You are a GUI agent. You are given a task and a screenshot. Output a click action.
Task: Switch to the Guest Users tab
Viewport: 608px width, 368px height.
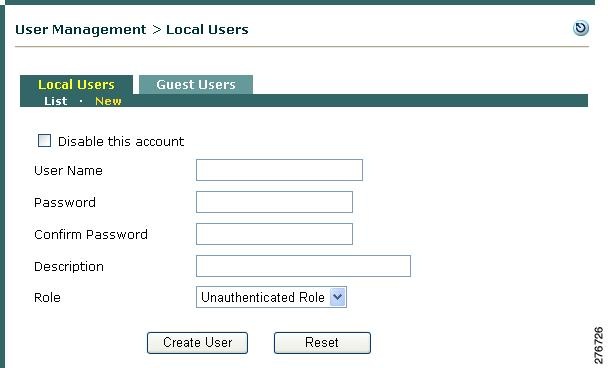tap(196, 85)
